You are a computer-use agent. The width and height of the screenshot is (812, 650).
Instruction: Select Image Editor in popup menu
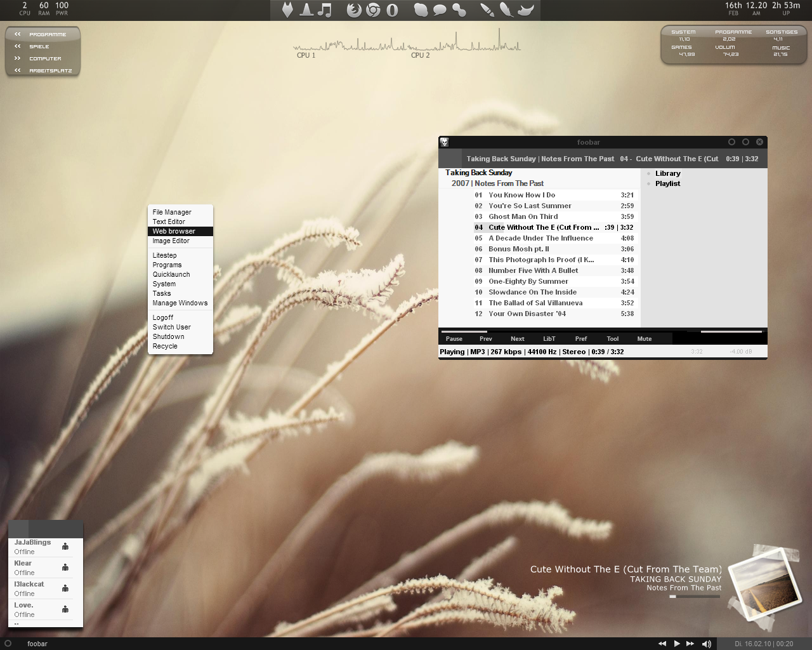click(180, 241)
